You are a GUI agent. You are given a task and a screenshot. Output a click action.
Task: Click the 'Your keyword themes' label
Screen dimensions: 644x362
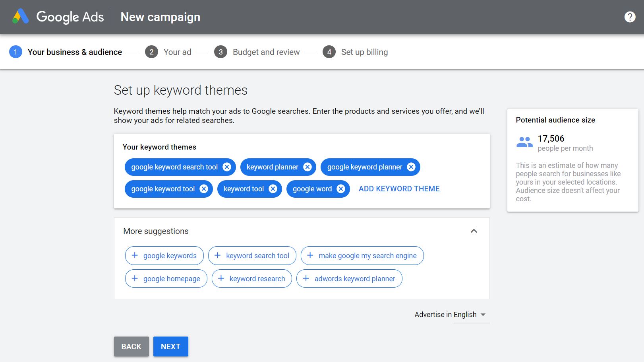tap(159, 147)
